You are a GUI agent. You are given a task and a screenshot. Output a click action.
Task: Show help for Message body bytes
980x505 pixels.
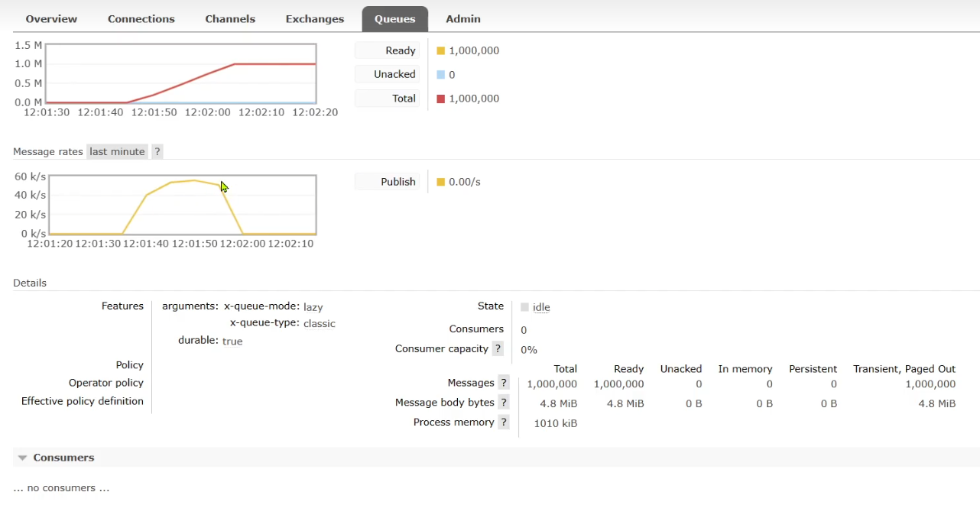(x=504, y=403)
